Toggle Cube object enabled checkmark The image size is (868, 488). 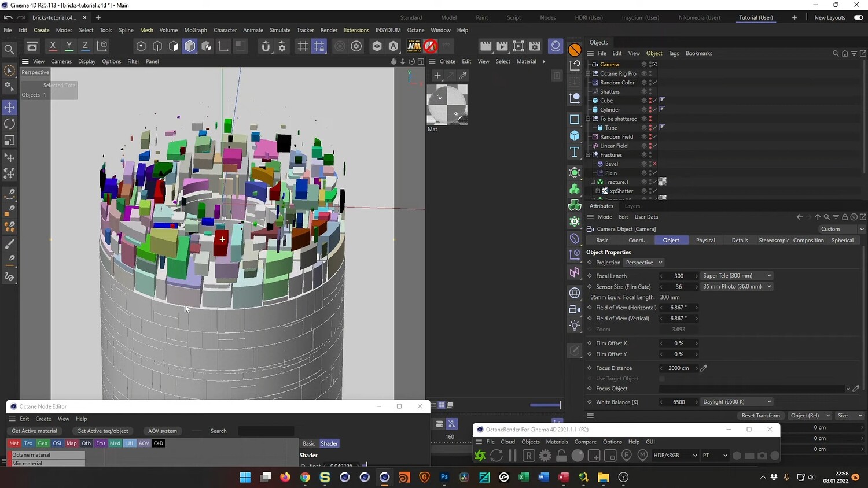[x=654, y=101]
